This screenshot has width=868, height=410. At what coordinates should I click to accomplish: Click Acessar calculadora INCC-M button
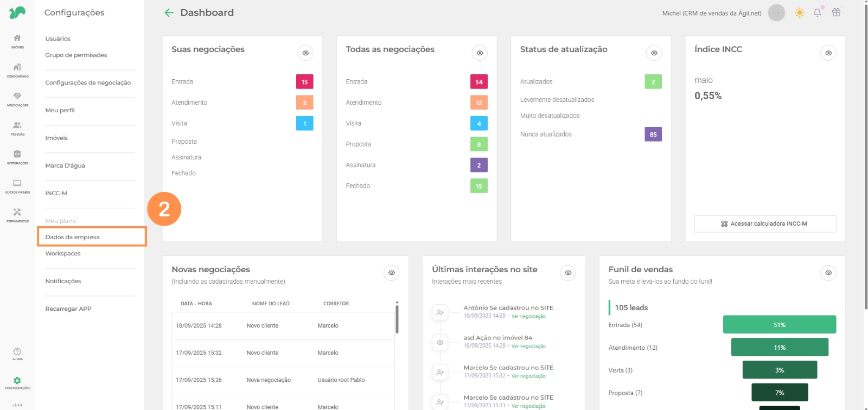coord(765,223)
